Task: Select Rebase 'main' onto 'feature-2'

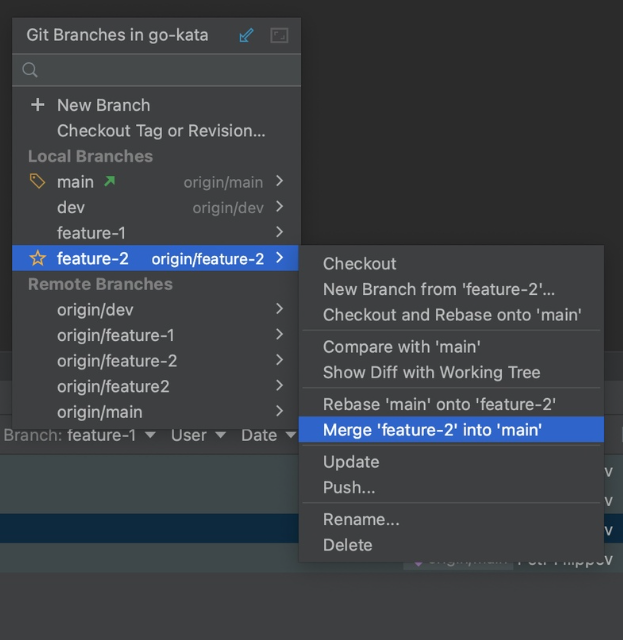Action: click(x=439, y=404)
